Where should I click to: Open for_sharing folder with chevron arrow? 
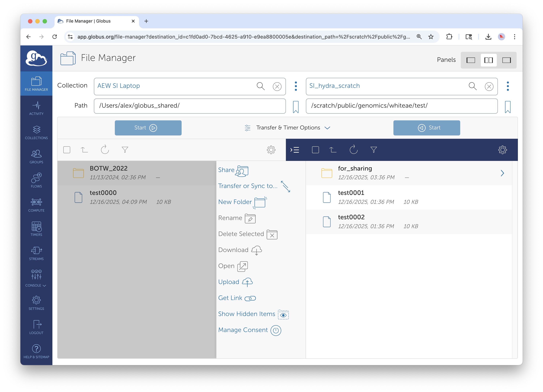tap(502, 173)
